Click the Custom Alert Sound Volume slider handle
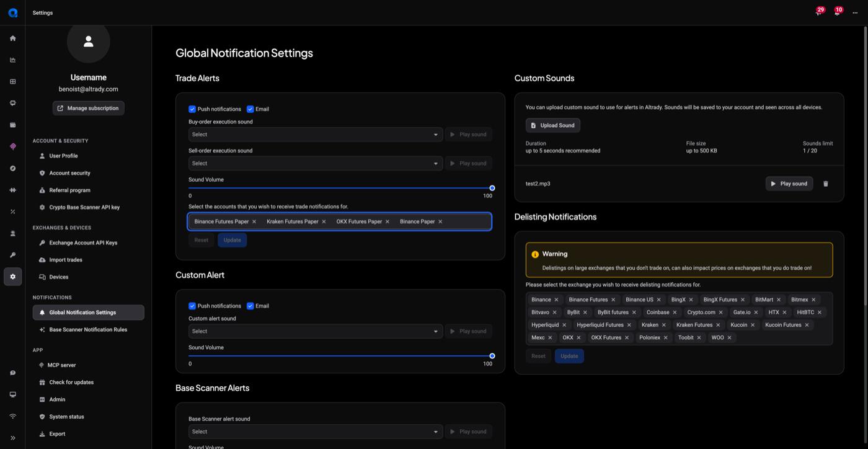 492,356
